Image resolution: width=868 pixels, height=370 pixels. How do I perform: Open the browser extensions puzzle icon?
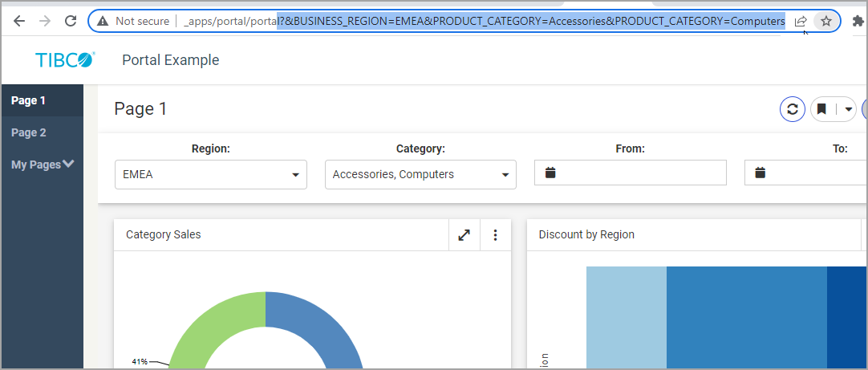click(858, 21)
